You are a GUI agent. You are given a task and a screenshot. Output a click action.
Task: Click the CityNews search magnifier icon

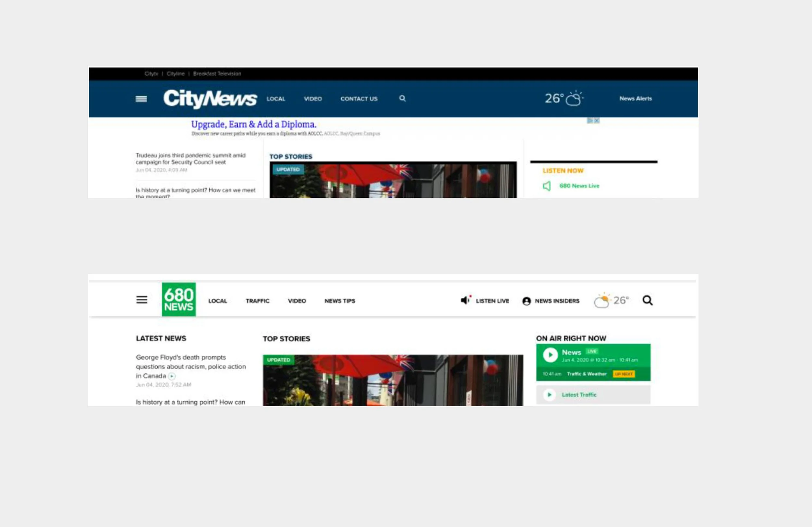402,99
